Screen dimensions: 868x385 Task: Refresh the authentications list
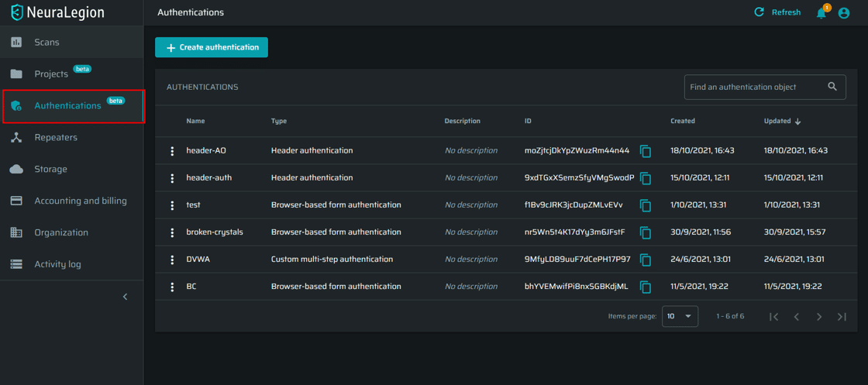777,12
